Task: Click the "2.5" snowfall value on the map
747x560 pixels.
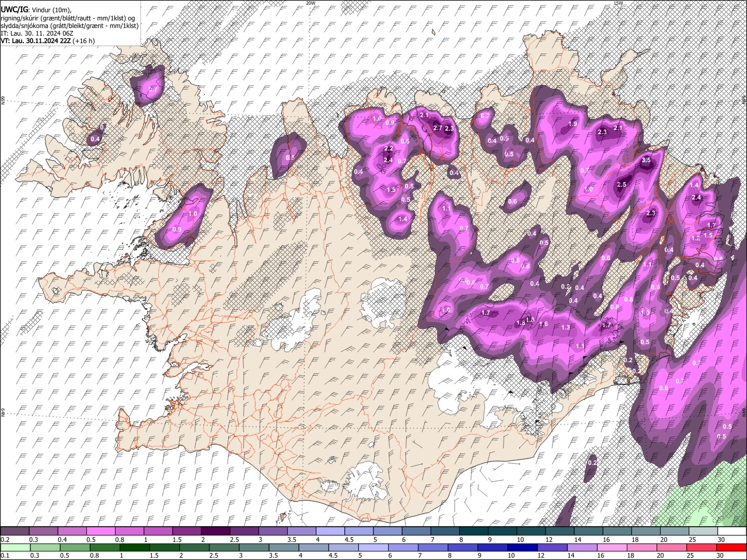Action: (x=622, y=184)
